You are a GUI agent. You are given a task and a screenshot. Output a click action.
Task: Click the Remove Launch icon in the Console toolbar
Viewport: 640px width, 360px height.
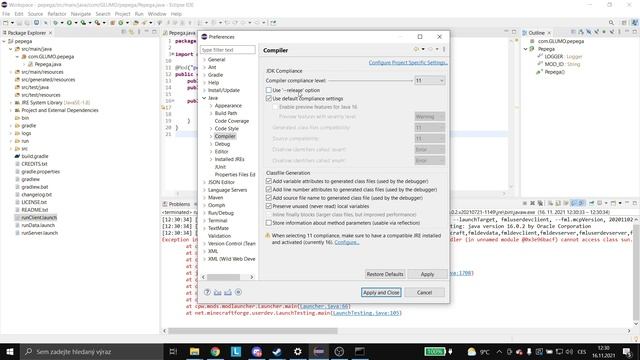tap(532, 203)
